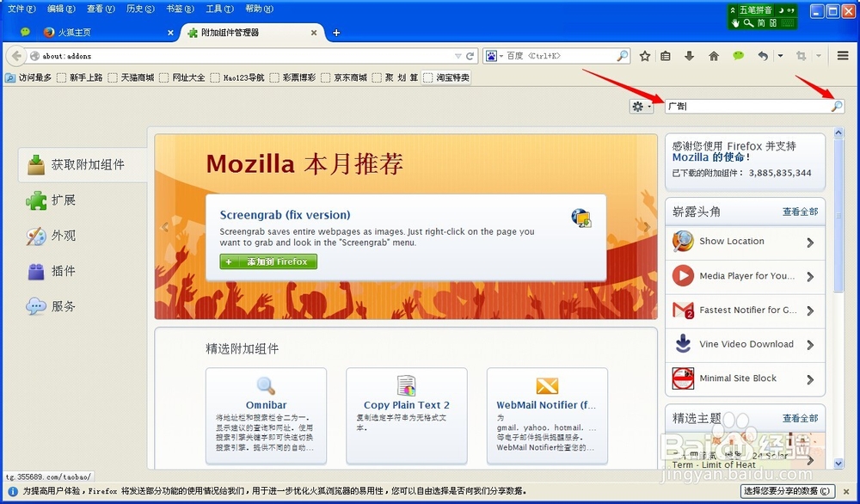Reload the page using the refresh icon

coord(470,56)
